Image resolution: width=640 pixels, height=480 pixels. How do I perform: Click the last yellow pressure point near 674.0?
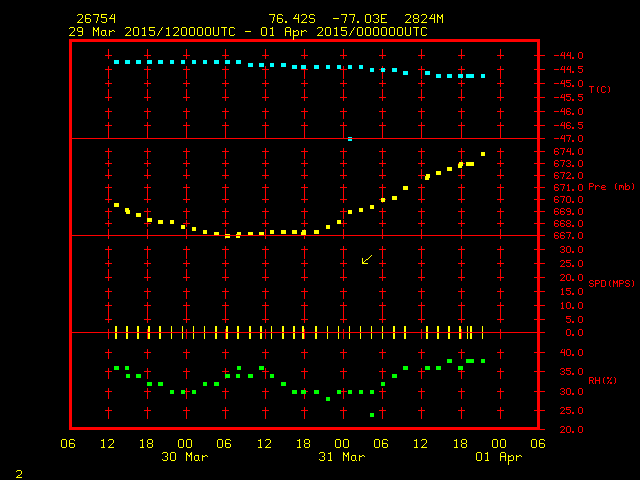483,154
